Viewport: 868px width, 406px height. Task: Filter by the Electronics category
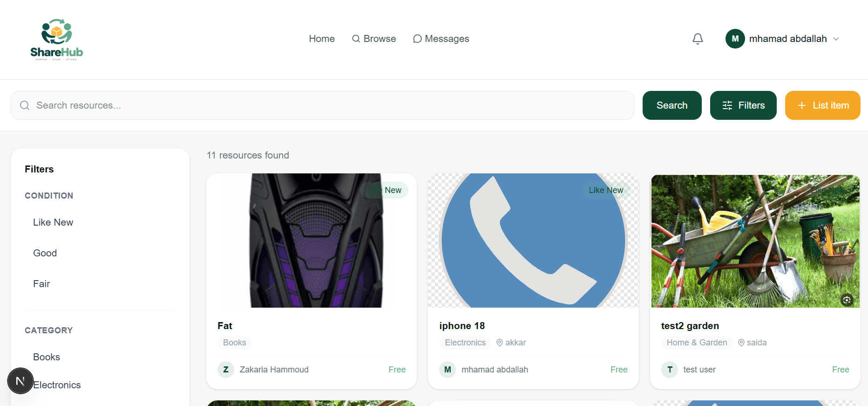coord(57,385)
